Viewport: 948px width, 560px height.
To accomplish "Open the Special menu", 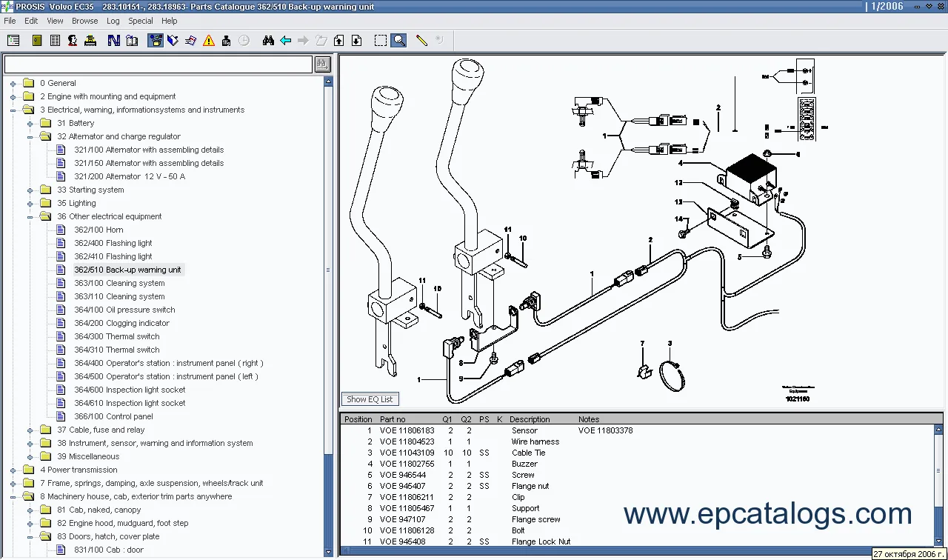I will 141,21.
